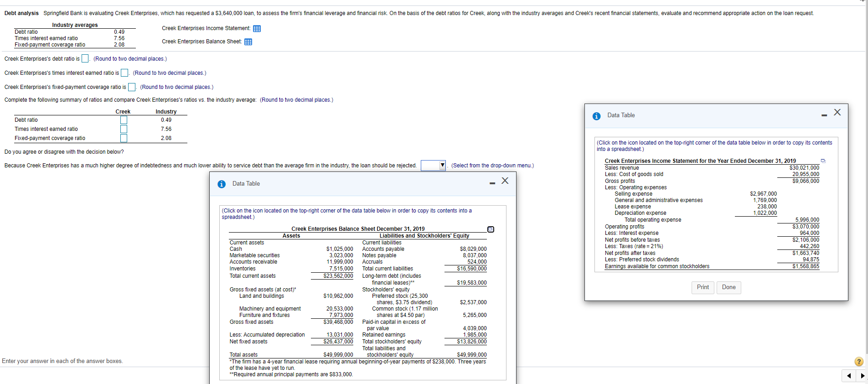Click the Net fixed assets value $26,437,000
868x384 pixels.
tap(338, 342)
